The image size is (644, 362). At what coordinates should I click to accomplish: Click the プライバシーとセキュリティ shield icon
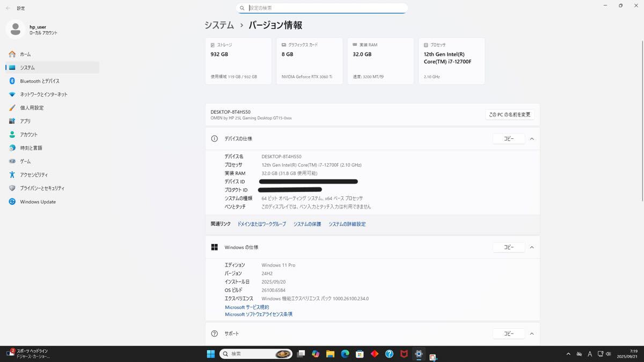pos(12,188)
